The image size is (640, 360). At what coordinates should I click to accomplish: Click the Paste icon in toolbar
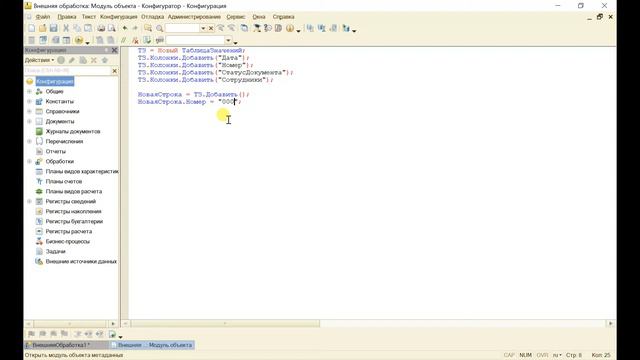tap(88, 28)
